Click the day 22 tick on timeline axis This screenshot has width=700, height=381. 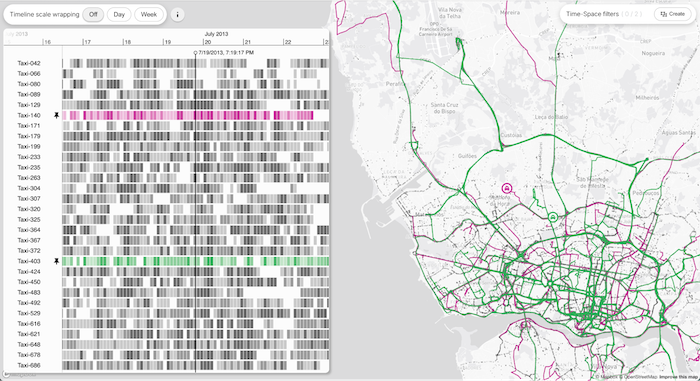pos(288,42)
